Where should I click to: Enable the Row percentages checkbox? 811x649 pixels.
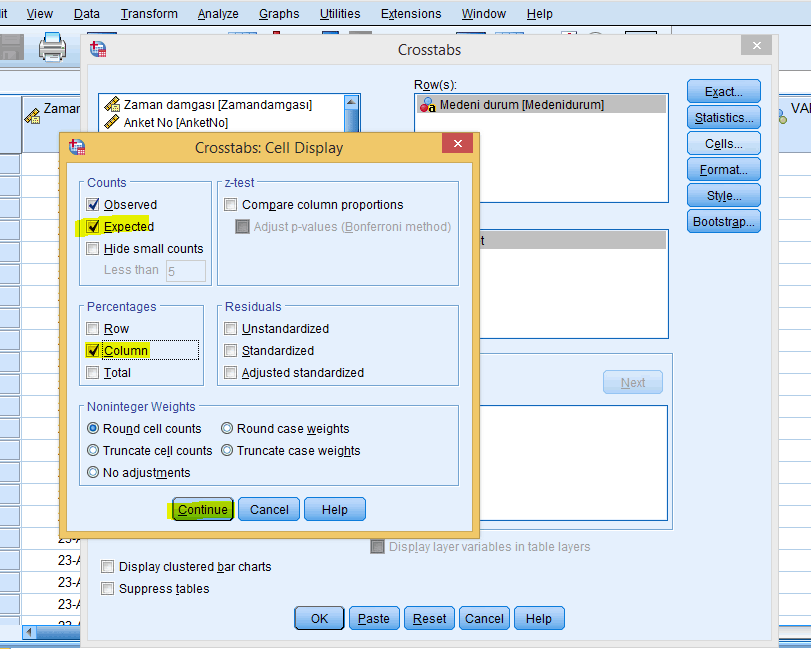(94, 329)
